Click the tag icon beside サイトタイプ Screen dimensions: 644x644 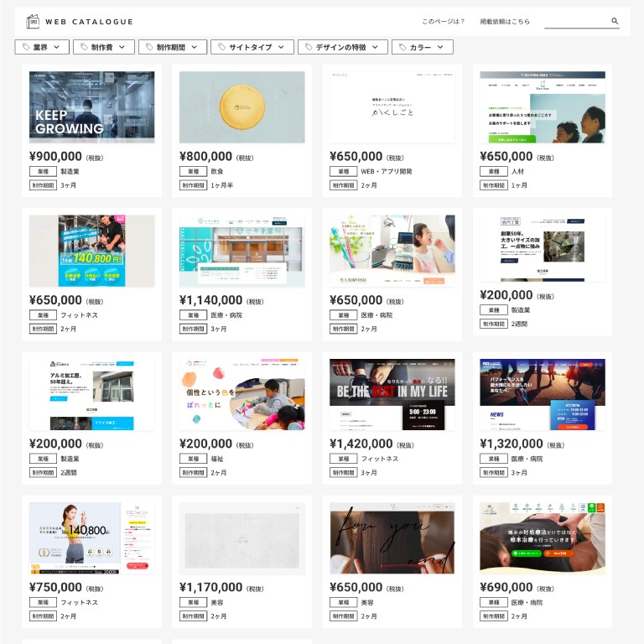tap(221, 47)
